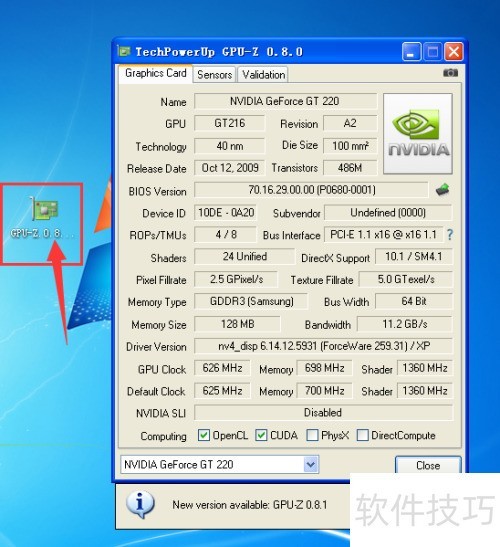The image size is (500, 547).
Task: Click the Bus Width value 64 Bit
Action: click(414, 301)
